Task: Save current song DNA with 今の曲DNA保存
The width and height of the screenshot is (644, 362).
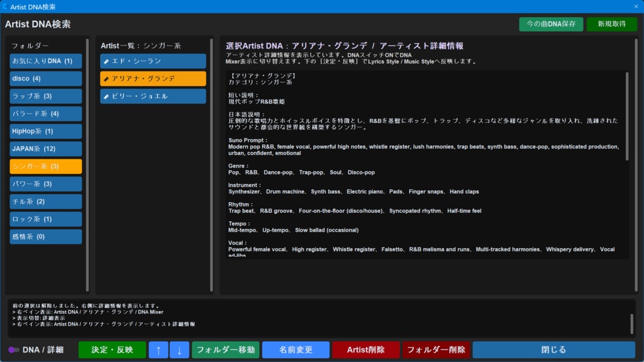Action: pyautogui.click(x=551, y=24)
